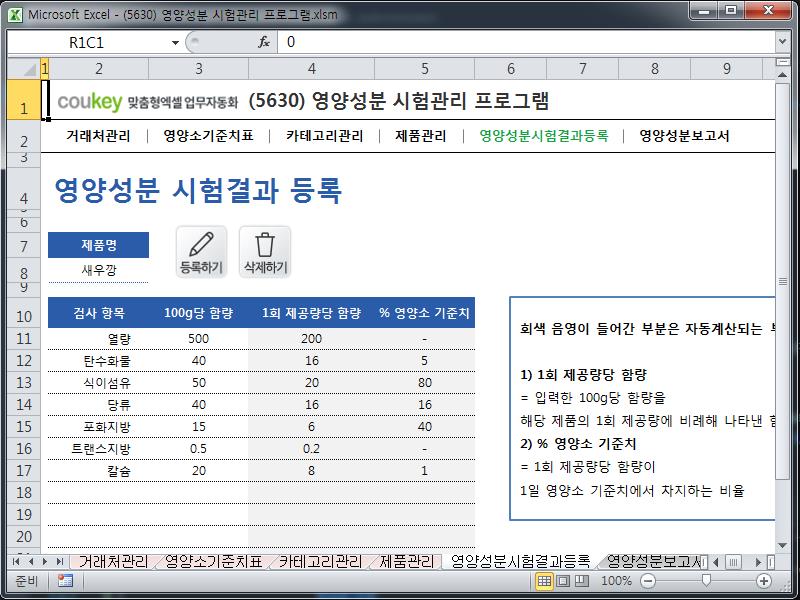Click vertical scrollbar up arrow
Image resolution: width=800 pixels, height=600 pixels.
782,74
